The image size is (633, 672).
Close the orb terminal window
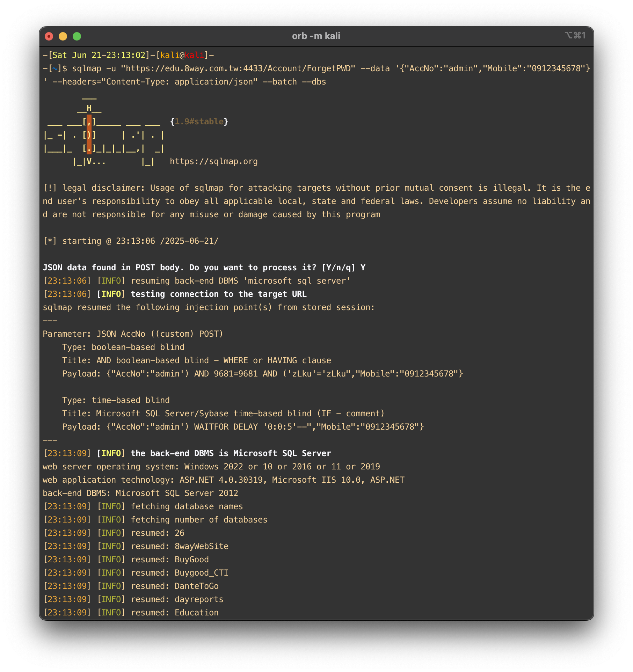pos(49,36)
